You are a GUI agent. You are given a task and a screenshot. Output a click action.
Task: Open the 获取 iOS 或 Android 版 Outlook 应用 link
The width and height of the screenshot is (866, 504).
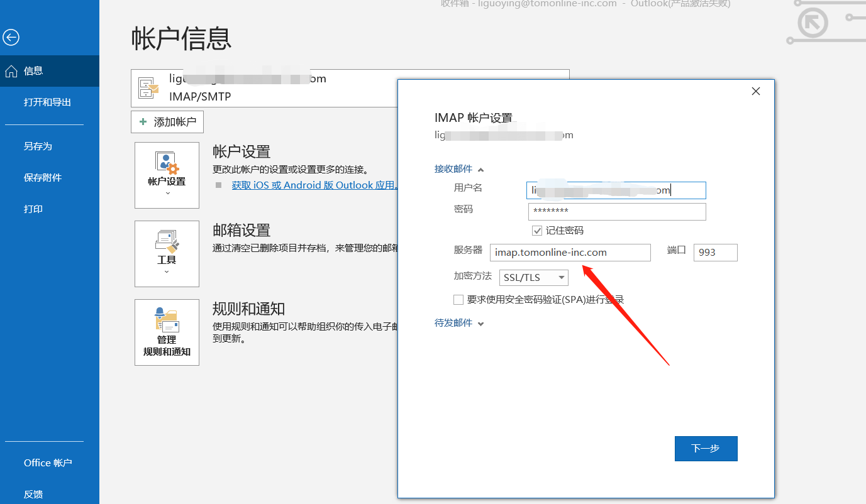[x=313, y=185]
